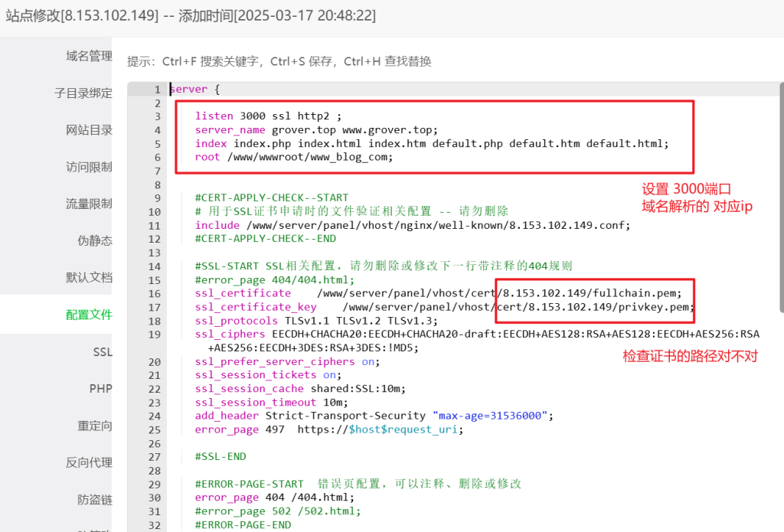Open the 伪静态 tab
The image size is (784, 532).
click(x=95, y=240)
